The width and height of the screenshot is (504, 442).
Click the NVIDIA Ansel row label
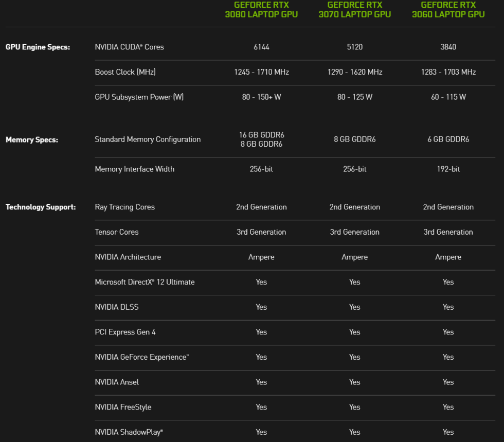tap(117, 382)
